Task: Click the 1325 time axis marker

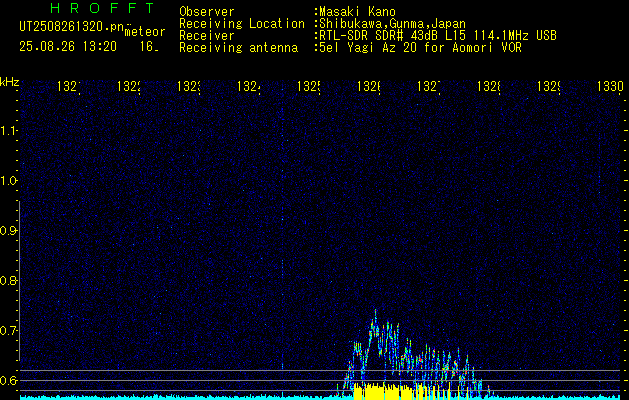Action: [x=308, y=87]
